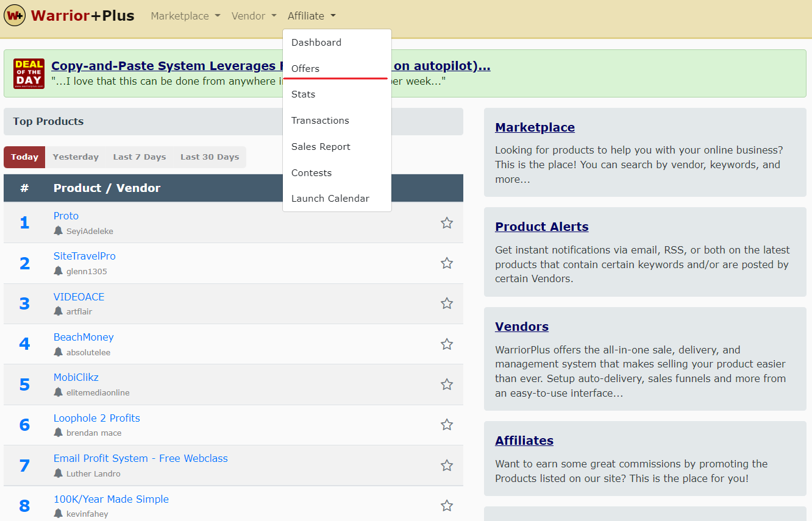The image size is (812, 521).
Task: Open the Marketplace dropdown in navbar
Action: tap(185, 16)
